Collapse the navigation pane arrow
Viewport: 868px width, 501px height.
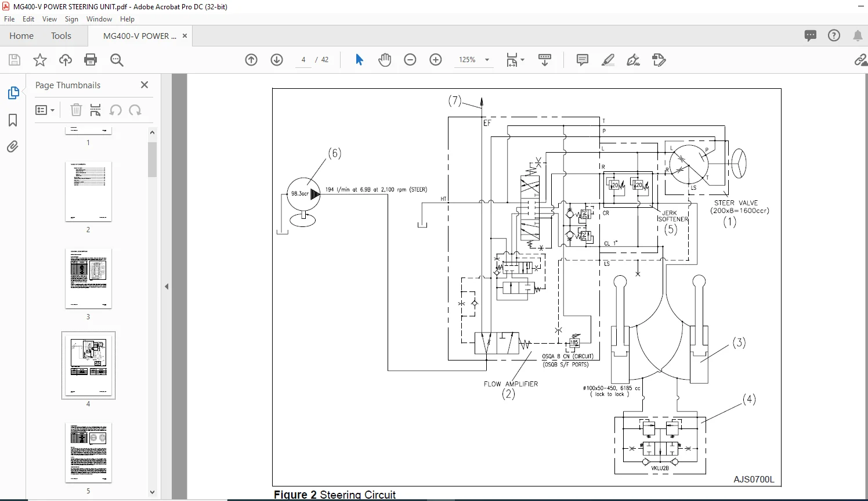coord(167,286)
